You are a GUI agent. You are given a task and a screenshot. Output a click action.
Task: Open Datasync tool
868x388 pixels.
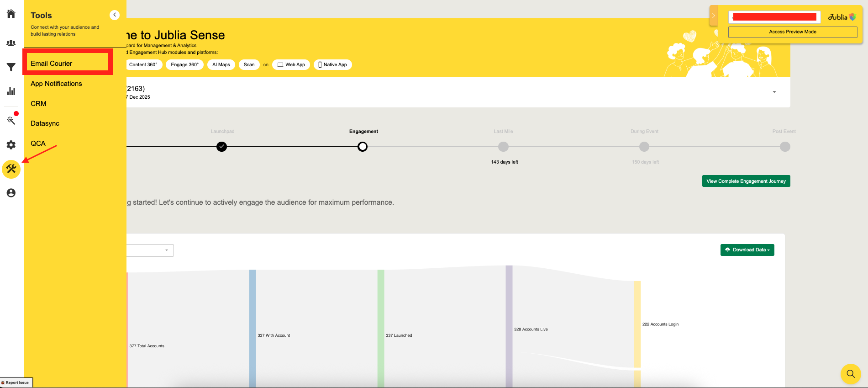click(45, 123)
